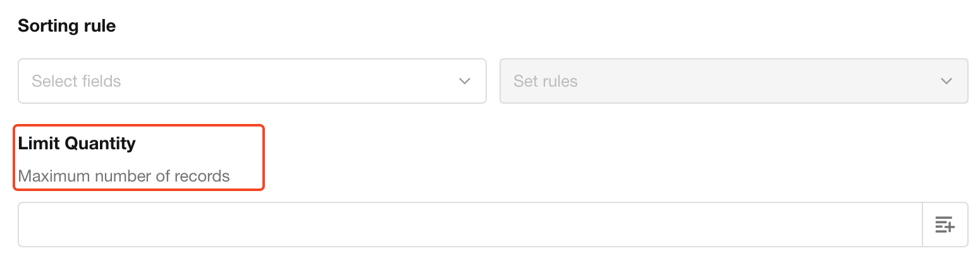Open the Select fields dropdown
Image resolution: width=980 pixels, height=272 pixels.
(x=252, y=81)
